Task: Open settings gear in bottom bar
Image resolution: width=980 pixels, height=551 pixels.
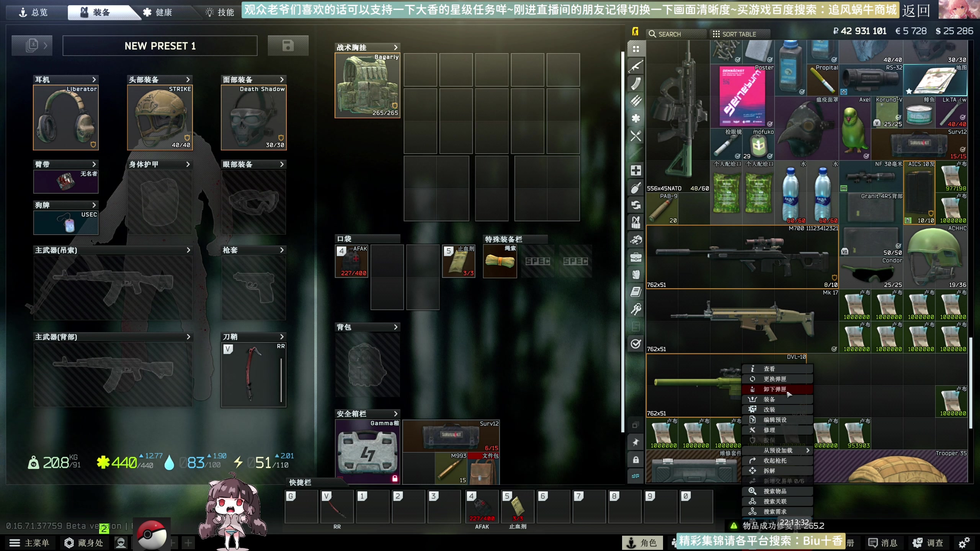Action: (x=964, y=543)
